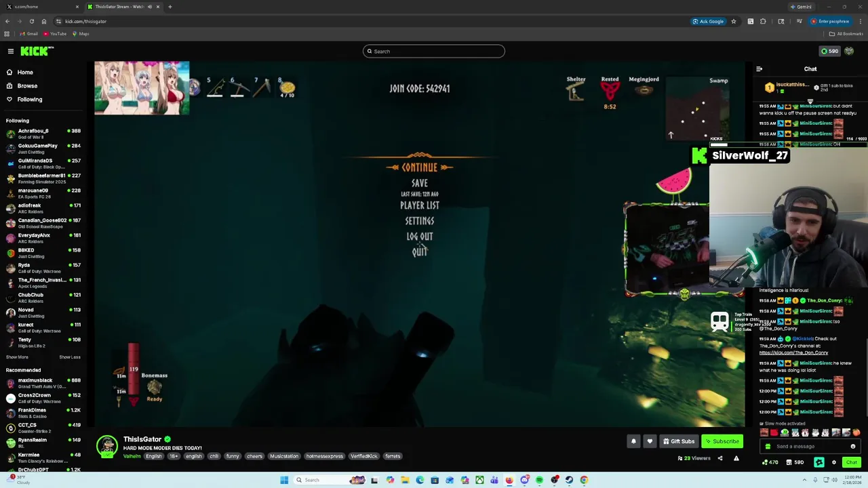Open The_Don_Conry channel link in chat

coord(793,352)
